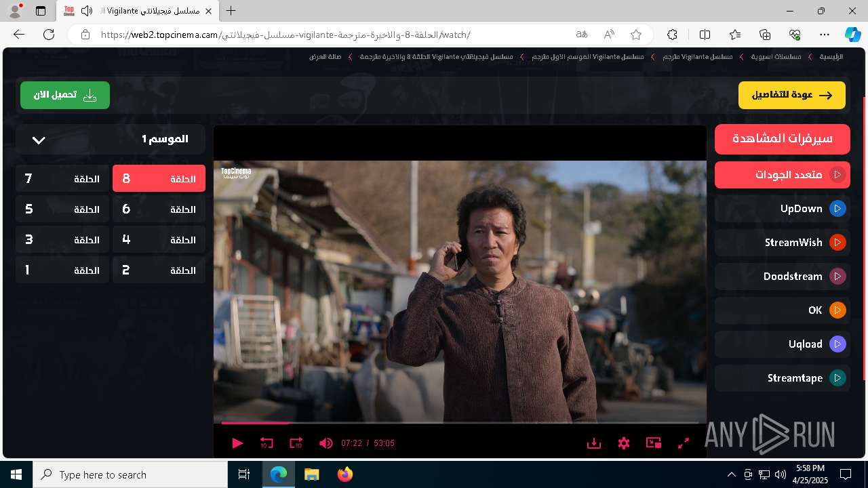Viewport: 868px width, 488px height.
Task: Open episode 5 (الحلقة 5)
Action: point(62,209)
